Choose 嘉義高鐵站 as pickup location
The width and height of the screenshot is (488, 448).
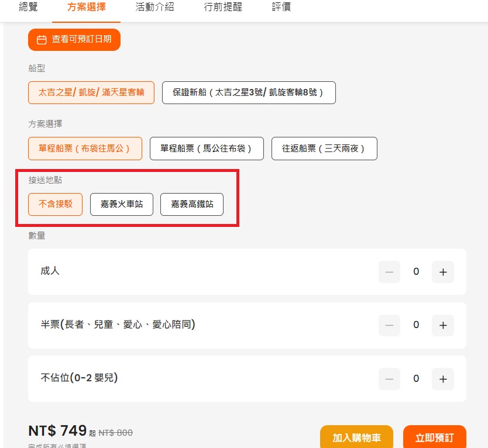pyautogui.click(x=192, y=205)
